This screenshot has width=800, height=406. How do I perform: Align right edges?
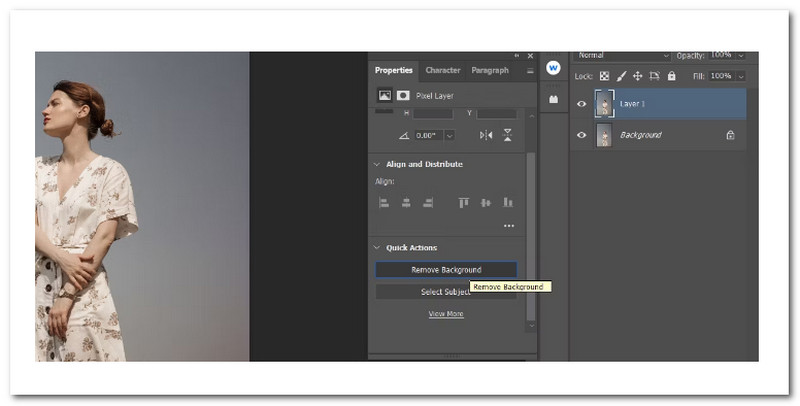point(428,202)
